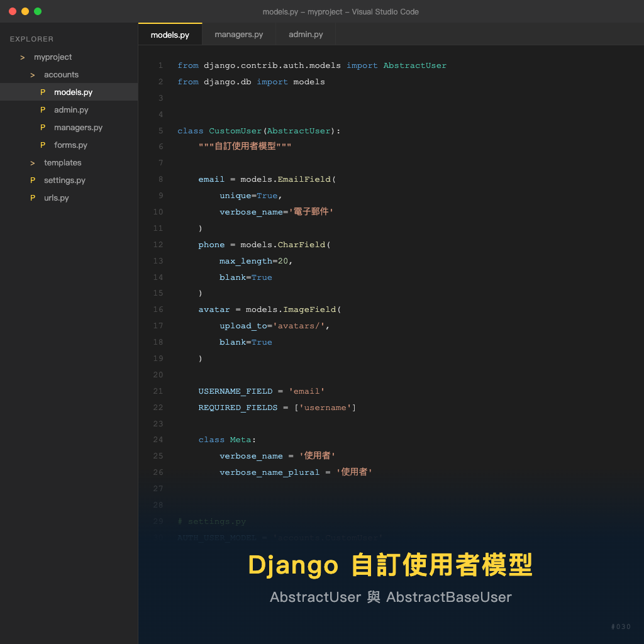Click the '自訂使用者模型' docstring
This screenshot has height=644, width=644.
coord(245,146)
